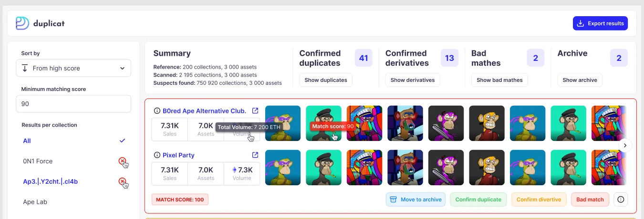Click Export results button

tap(600, 23)
